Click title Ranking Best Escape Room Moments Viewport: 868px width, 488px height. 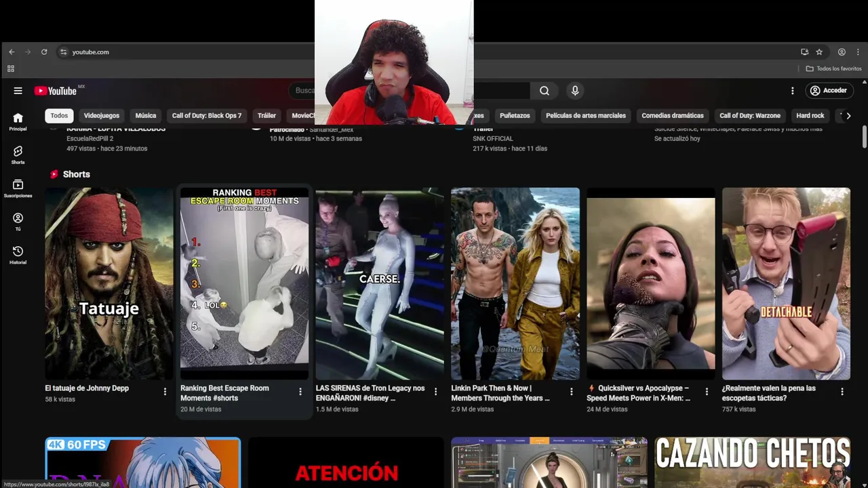pyautogui.click(x=224, y=393)
